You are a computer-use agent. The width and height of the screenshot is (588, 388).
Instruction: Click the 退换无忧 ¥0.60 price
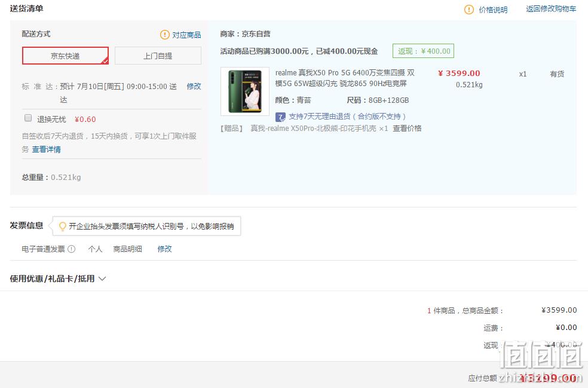(85, 120)
